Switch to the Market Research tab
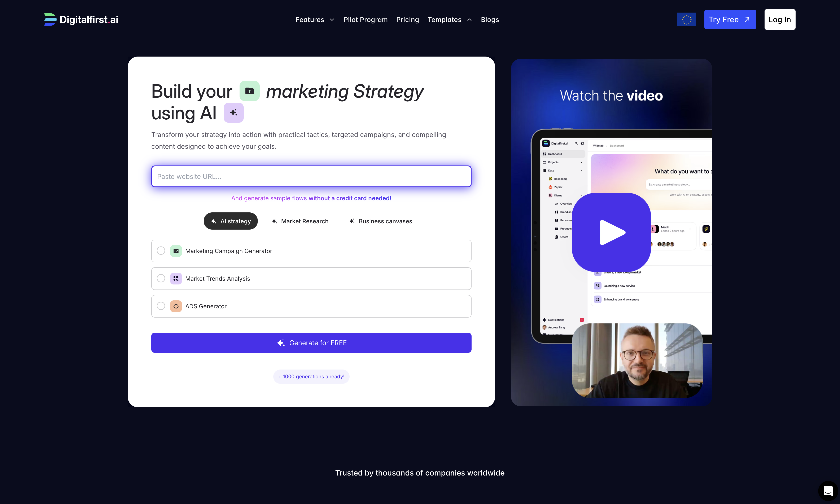This screenshot has width=840, height=504. coord(300,221)
